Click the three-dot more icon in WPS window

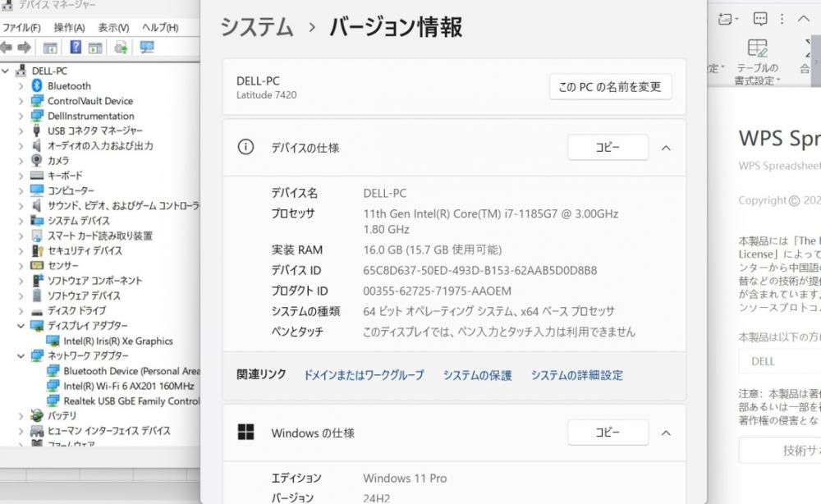click(x=782, y=20)
